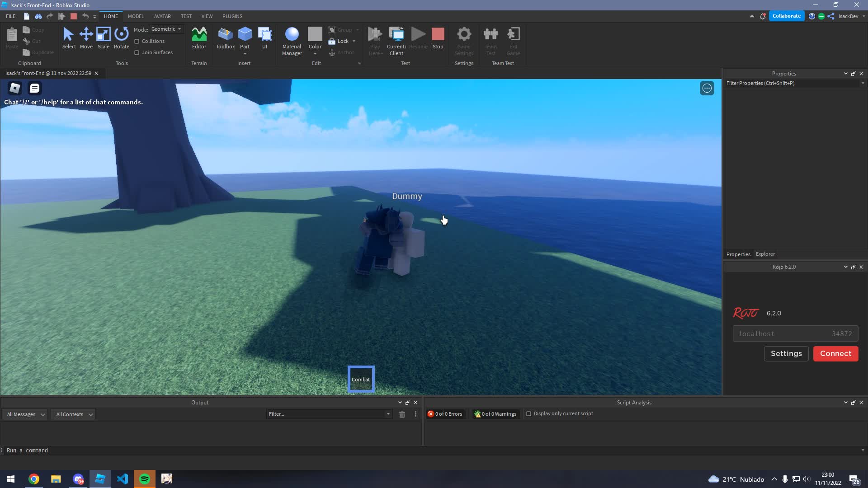The image size is (868, 488).
Task: Open the MODEL ribbon tab
Action: [x=136, y=16]
